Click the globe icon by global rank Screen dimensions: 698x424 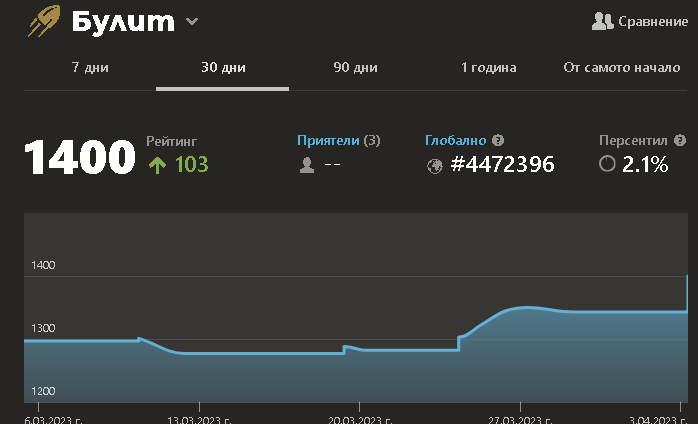434,166
